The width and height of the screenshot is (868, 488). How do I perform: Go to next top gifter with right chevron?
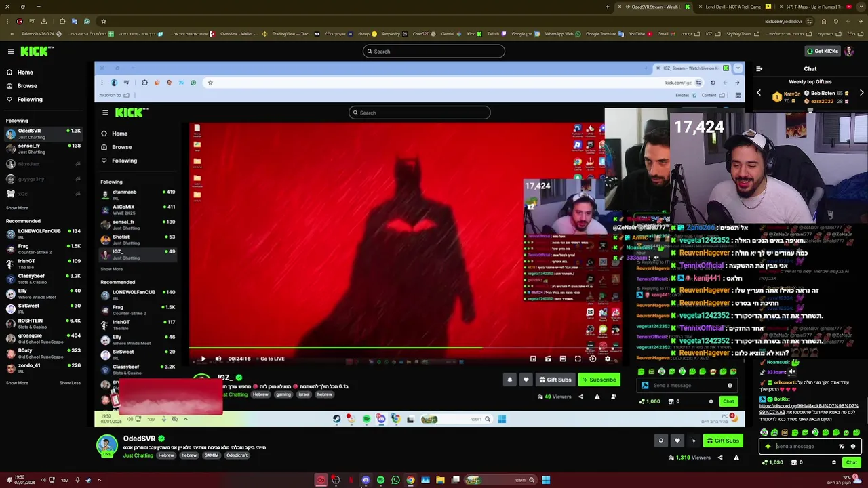(861, 93)
